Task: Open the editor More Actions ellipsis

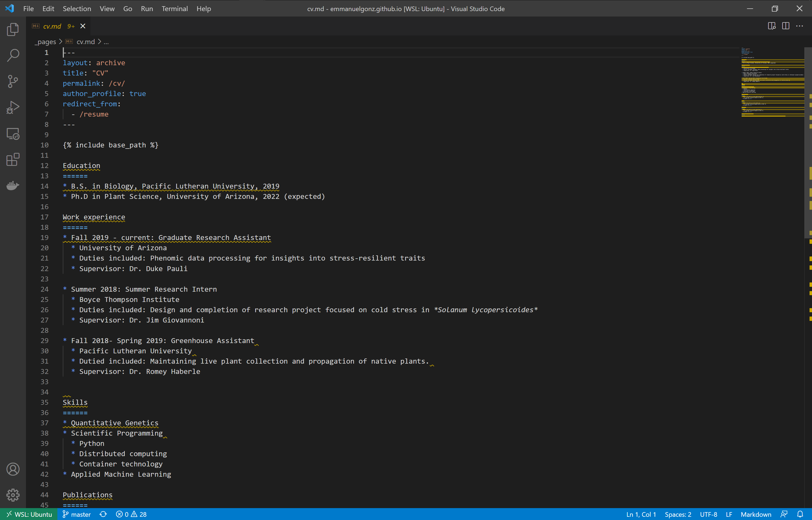Action: (x=800, y=26)
